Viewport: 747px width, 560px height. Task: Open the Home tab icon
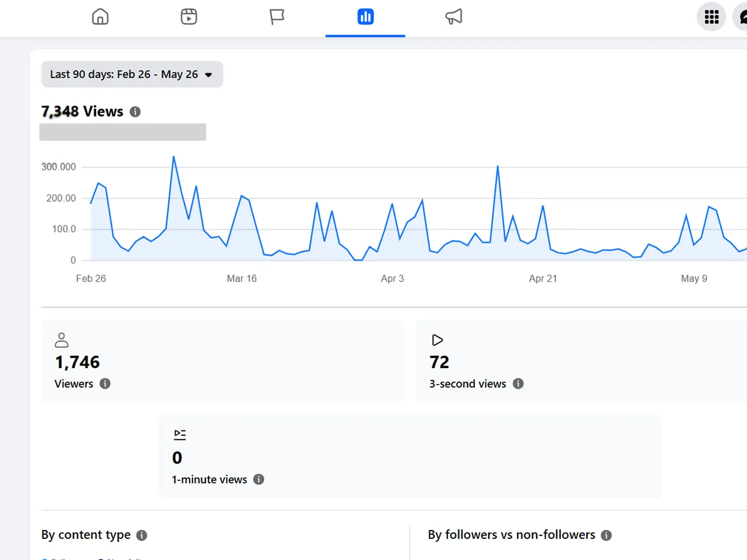tap(100, 17)
